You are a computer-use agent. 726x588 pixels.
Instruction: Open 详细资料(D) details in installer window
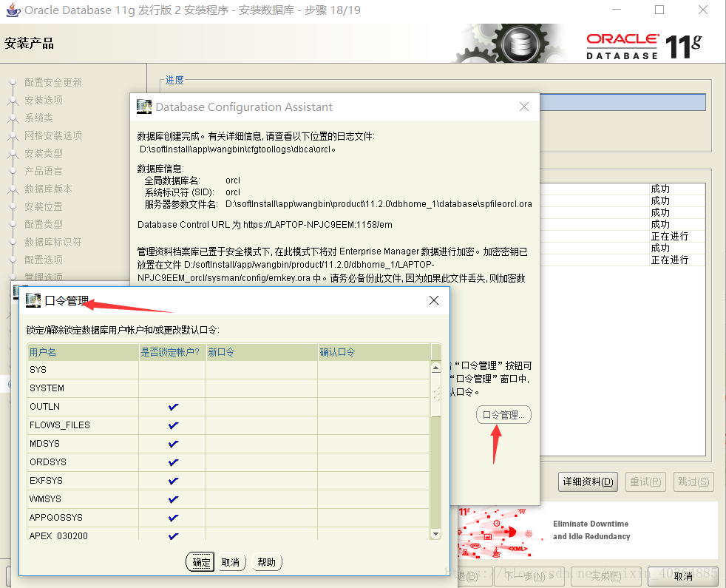pyautogui.click(x=588, y=482)
